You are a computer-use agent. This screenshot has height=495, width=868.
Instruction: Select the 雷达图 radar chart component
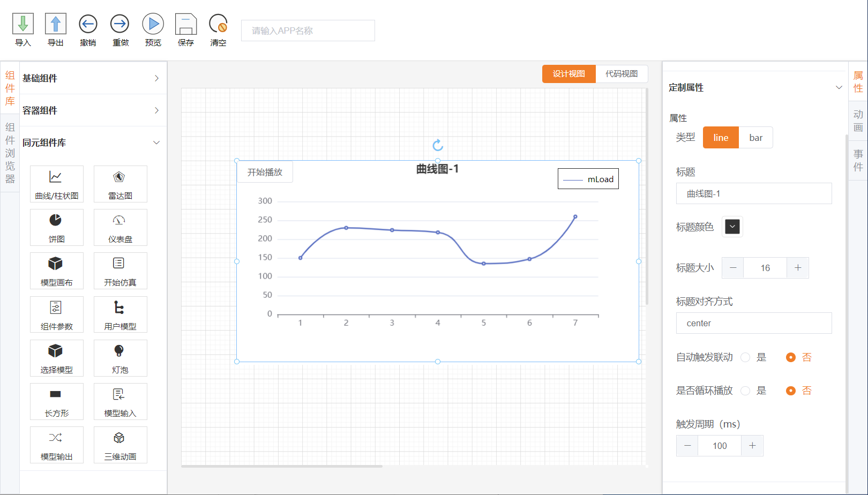(x=121, y=184)
